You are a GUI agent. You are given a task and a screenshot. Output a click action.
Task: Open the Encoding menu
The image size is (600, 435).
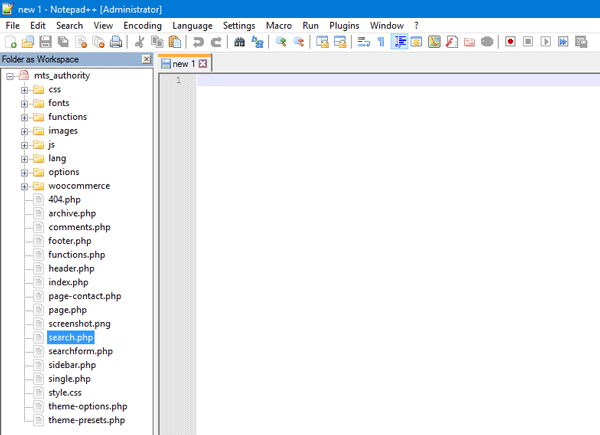tap(142, 25)
